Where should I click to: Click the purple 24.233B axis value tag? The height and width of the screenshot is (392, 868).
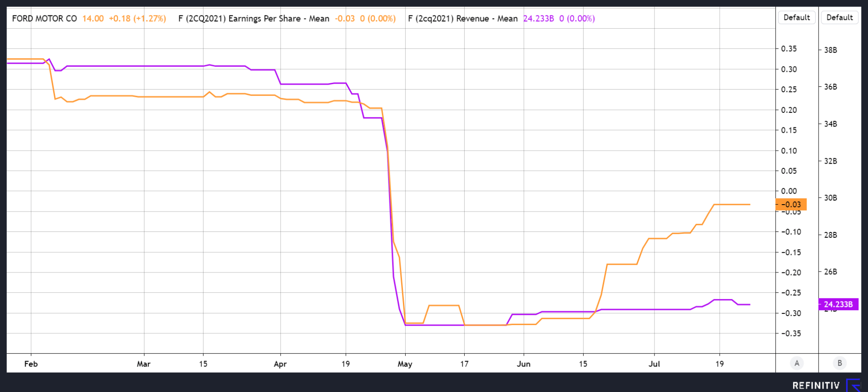pyautogui.click(x=838, y=304)
